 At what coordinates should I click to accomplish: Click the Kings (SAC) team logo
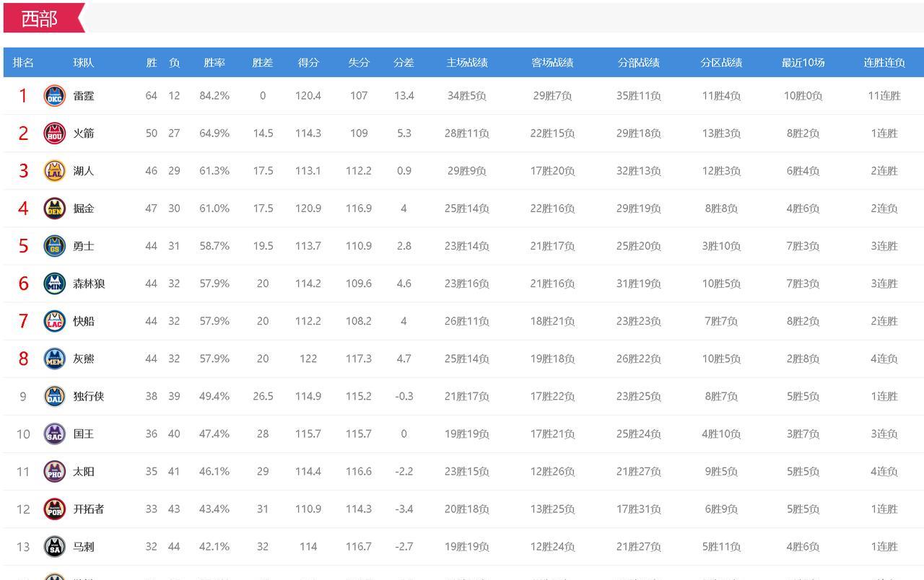(x=55, y=434)
